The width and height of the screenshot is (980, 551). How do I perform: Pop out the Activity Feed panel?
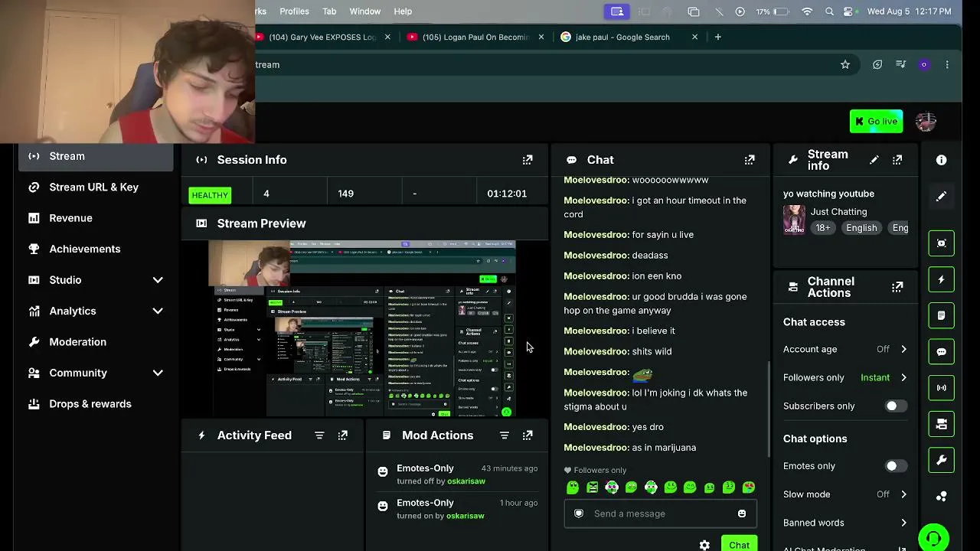(343, 435)
